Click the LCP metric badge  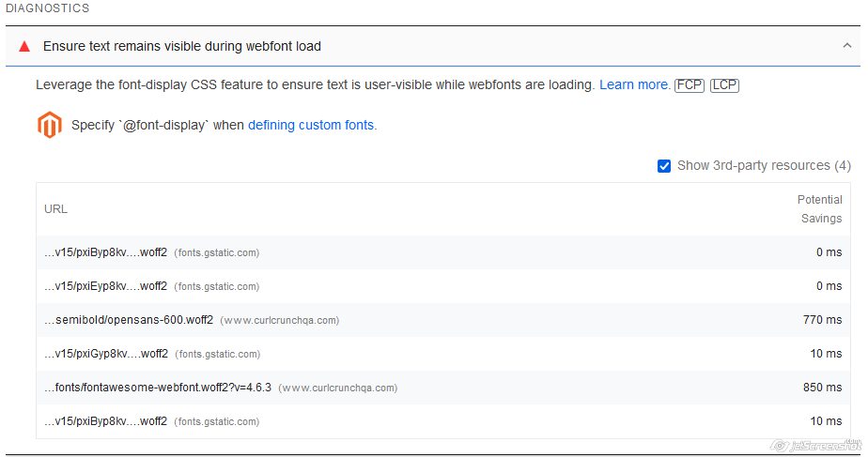click(724, 84)
